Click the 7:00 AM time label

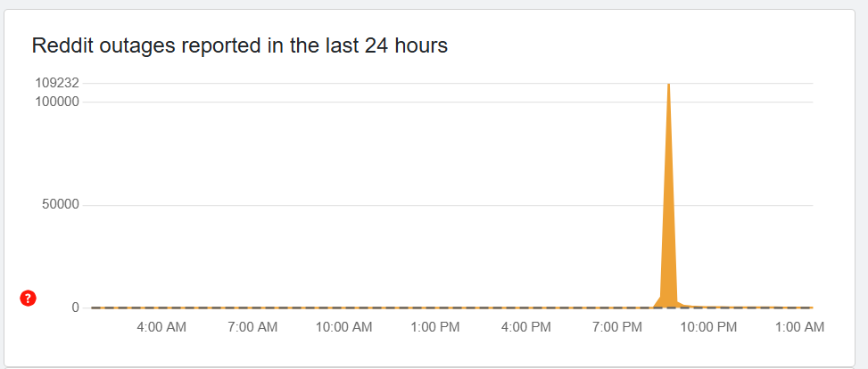[252, 327]
